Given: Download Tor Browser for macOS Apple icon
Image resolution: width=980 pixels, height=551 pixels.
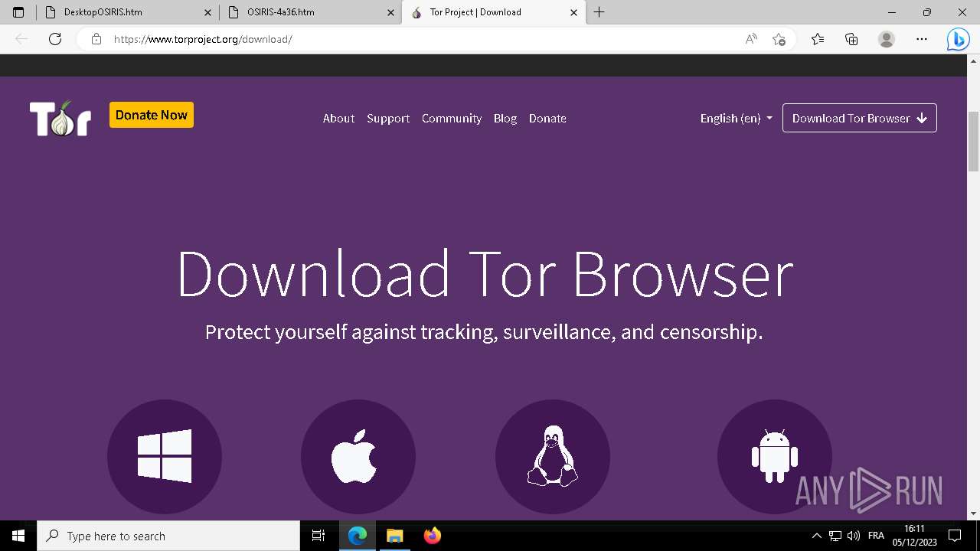Looking at the screenshot, I should tap(358, 457).
